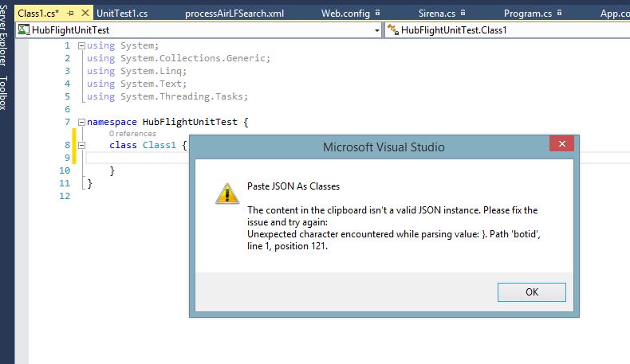Activate the Class1.cs* tab
The width and height of the screenshot is (630, 364).
pyautogui.click(x=38, y=14)
